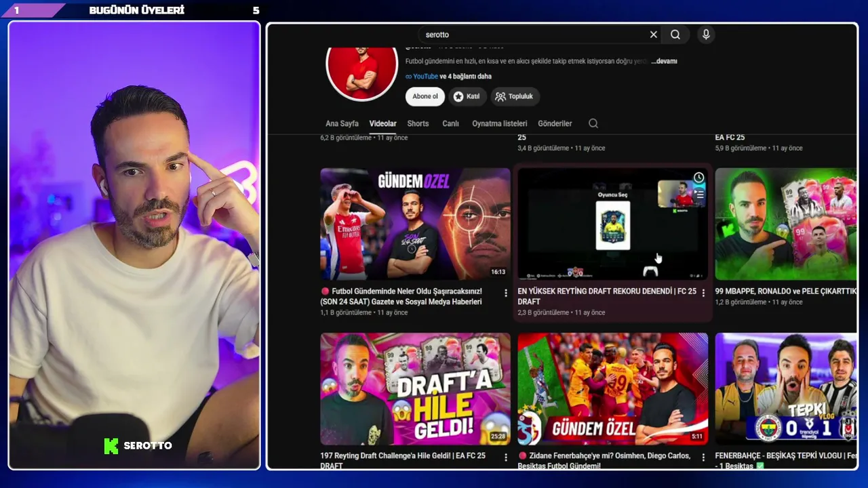The width and height of the screenshot is (868, 488).
Task: Follow the 'YouTube' channel link
Action: pyautogui.click(x=422, y=77)
